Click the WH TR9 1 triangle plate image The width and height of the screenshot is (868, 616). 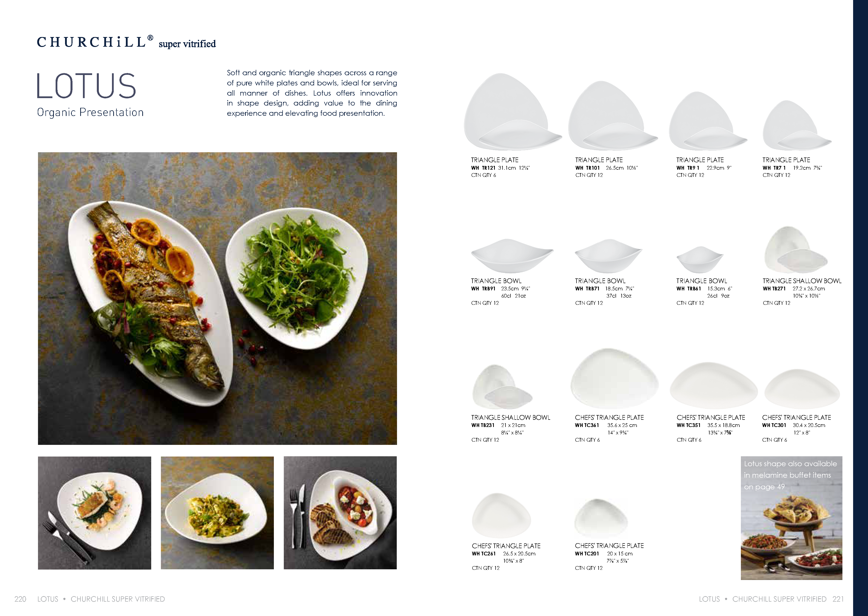pyautogui.click(x=708, y=121)
